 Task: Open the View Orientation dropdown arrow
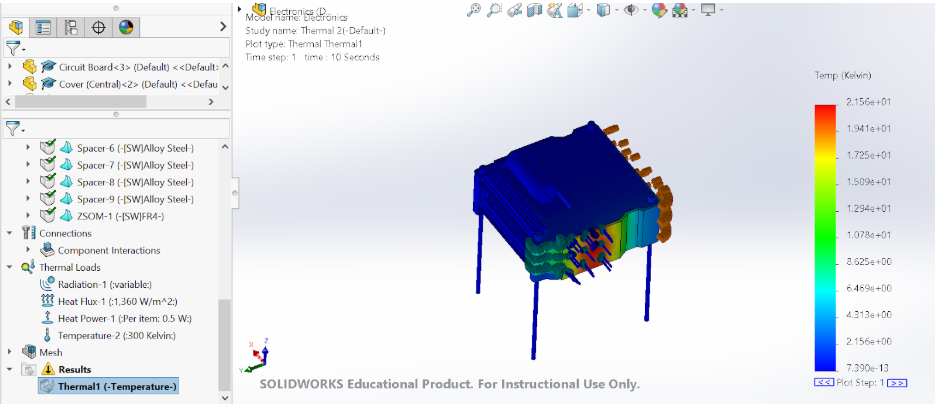click(x=589, y=10)
